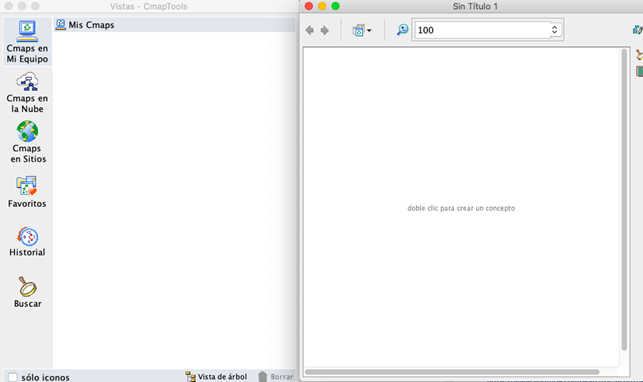
Task: Click the zoom percentage stepper arrows
Action: click(x=554, y=30)
